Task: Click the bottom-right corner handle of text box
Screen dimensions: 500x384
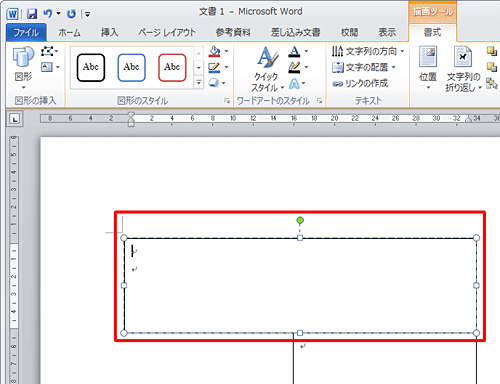Action: pyautogui.click(x=476, y=333)
